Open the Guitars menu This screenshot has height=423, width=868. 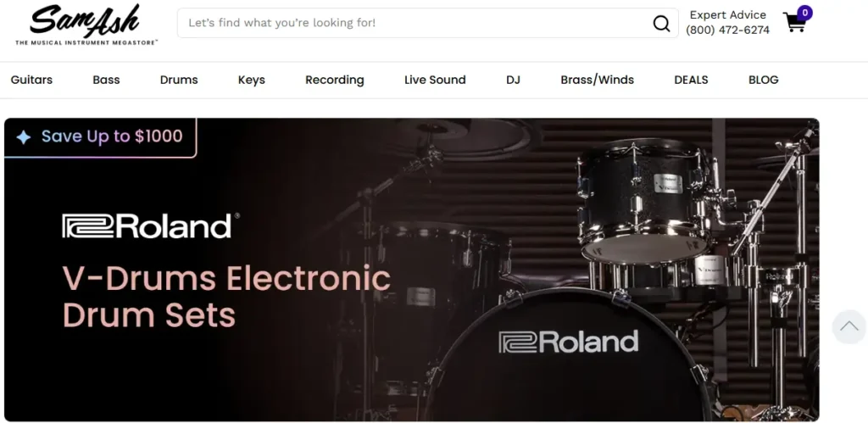click(x=31, y=80)
